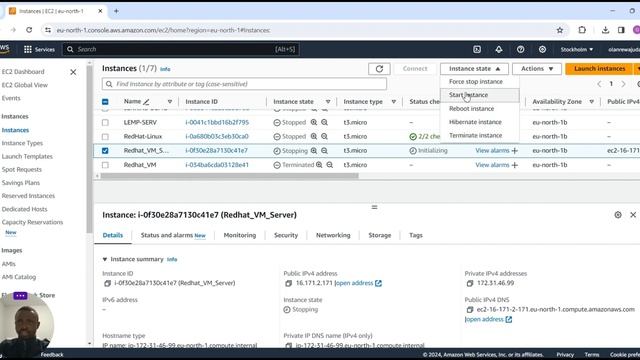Switch to Status and alarms tab

[x=173, y=235]
